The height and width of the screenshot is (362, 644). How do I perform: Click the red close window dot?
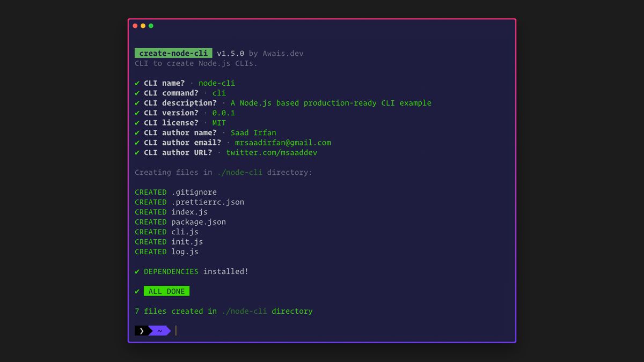click(x=135, y=26)
